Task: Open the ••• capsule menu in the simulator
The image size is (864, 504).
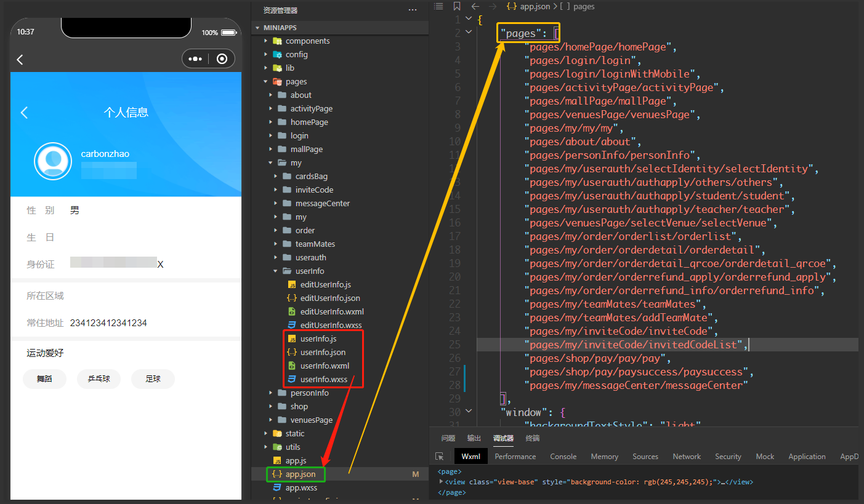Action: tap(195, 58)
